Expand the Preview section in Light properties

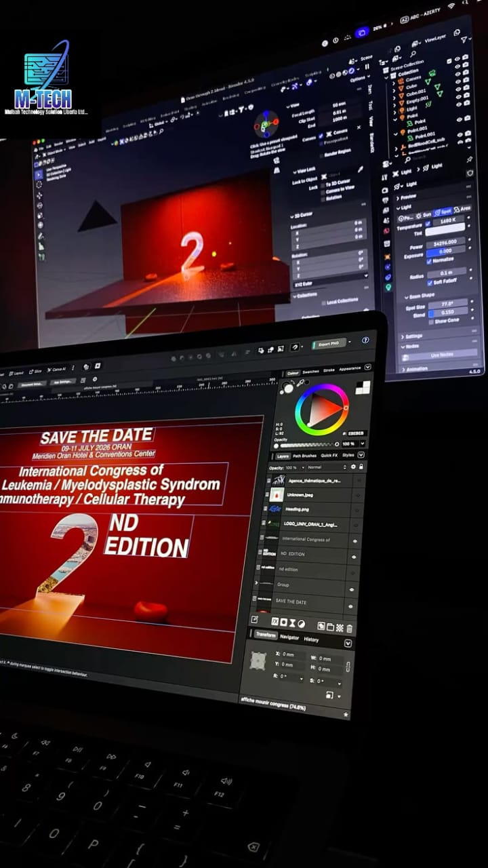pos(406,197)
